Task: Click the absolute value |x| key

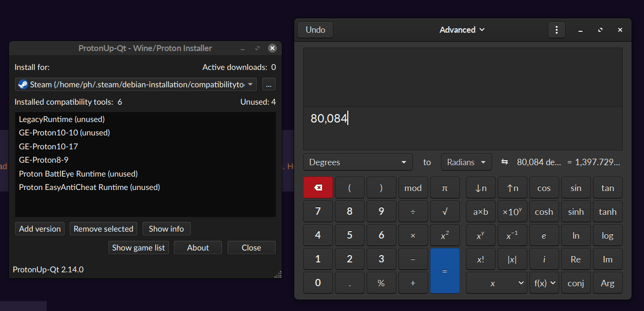Action: (513, 259)
